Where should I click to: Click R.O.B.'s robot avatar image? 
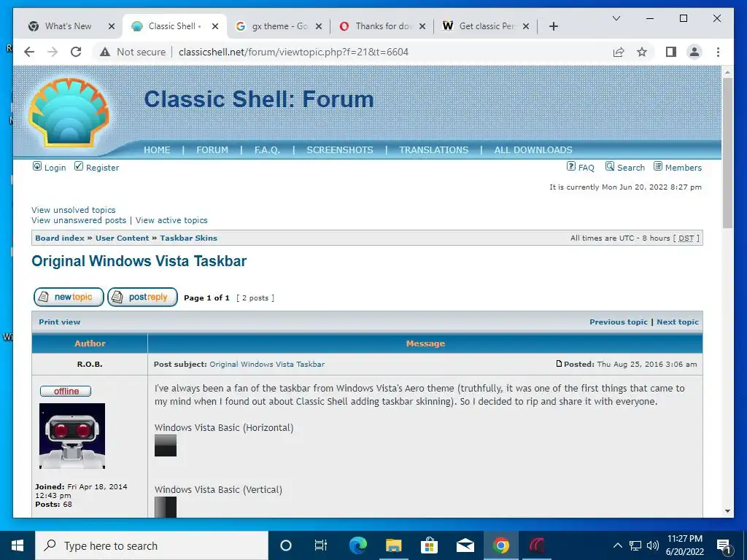pos(72,436)
